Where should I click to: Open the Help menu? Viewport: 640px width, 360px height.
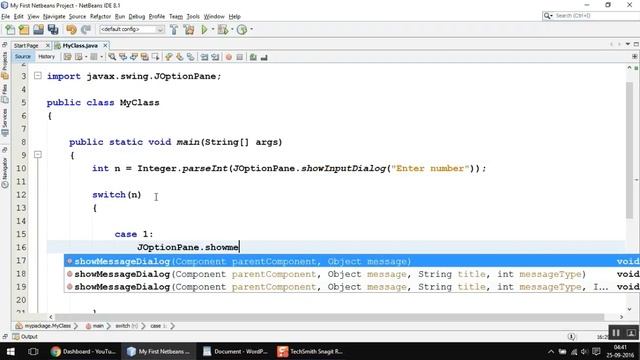point(234,16)
